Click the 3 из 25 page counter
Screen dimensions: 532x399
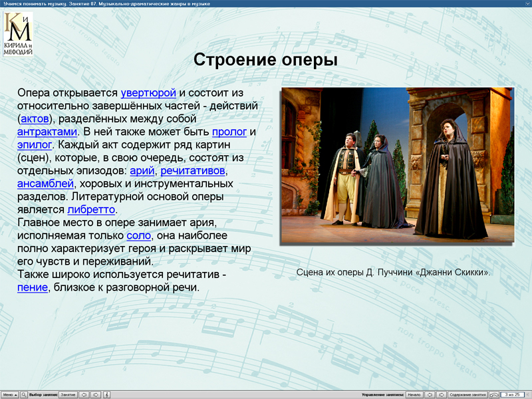point(512,394)
